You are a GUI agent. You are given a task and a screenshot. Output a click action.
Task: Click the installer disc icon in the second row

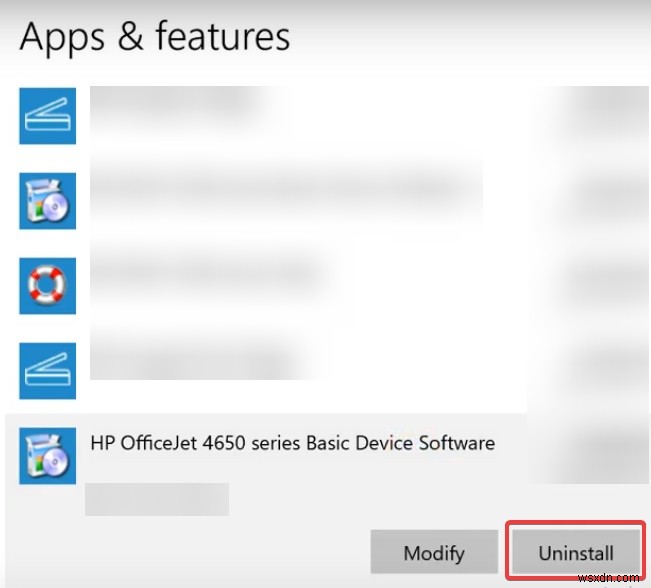(47, 201)
